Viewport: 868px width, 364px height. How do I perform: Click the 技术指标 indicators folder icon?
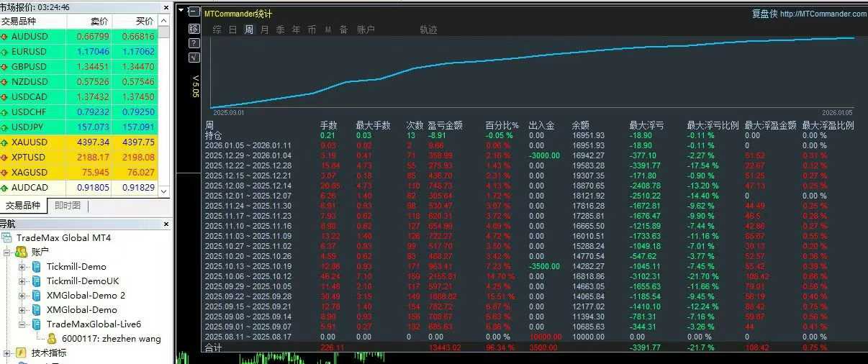[22, 353]
